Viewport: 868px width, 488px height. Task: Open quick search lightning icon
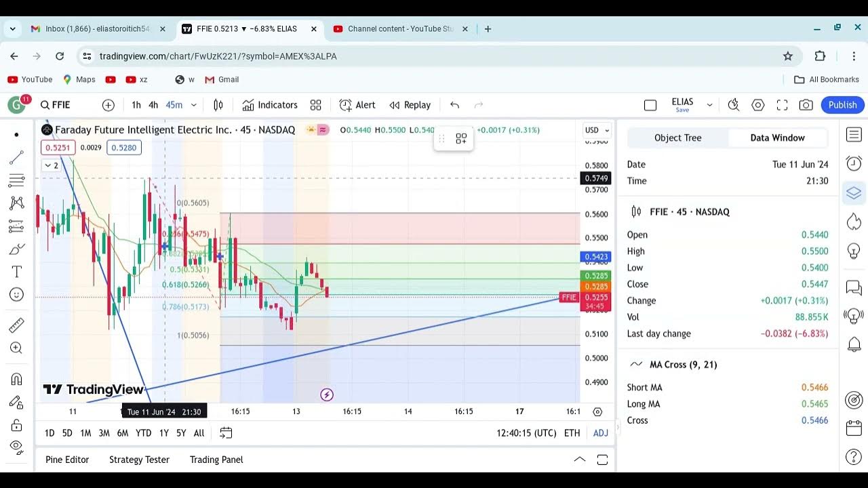(733, 105)
